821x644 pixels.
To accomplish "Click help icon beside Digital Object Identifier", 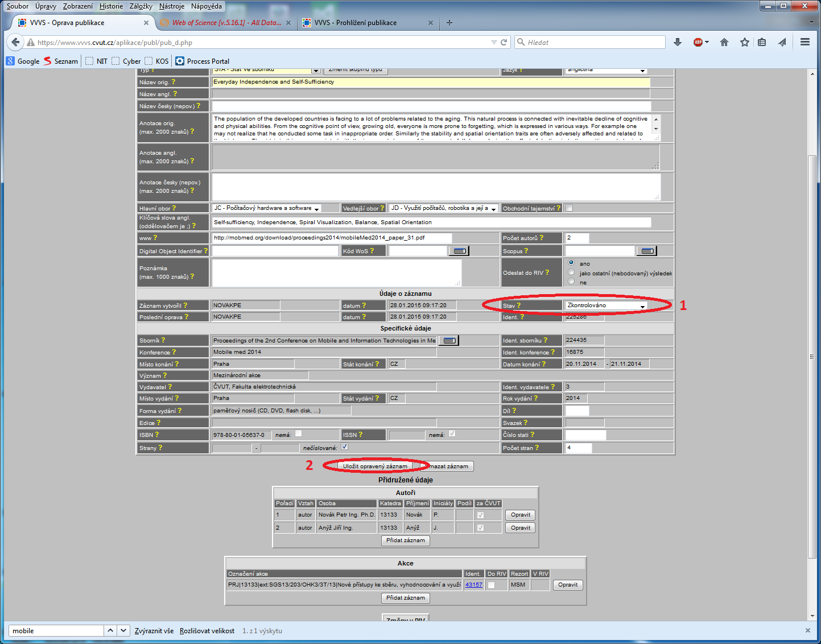I will [x=206, y=251].
